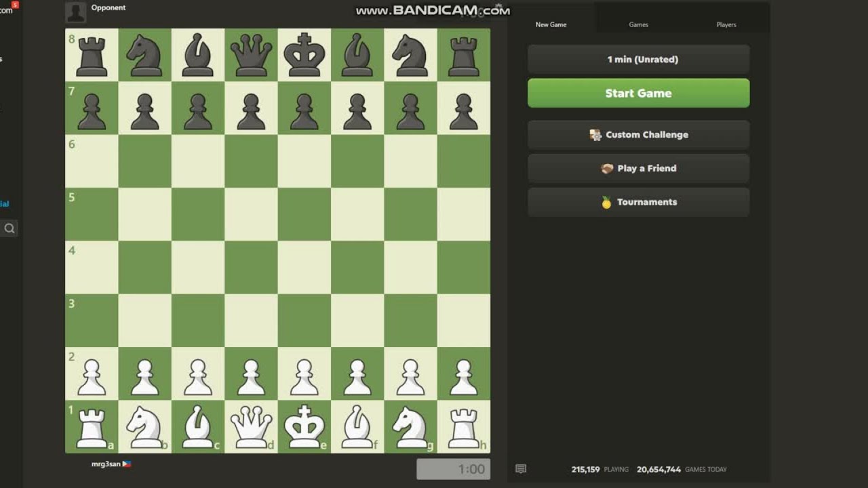Click the black bishop on c8
868x488 pixels.
(x=198, y=55)
